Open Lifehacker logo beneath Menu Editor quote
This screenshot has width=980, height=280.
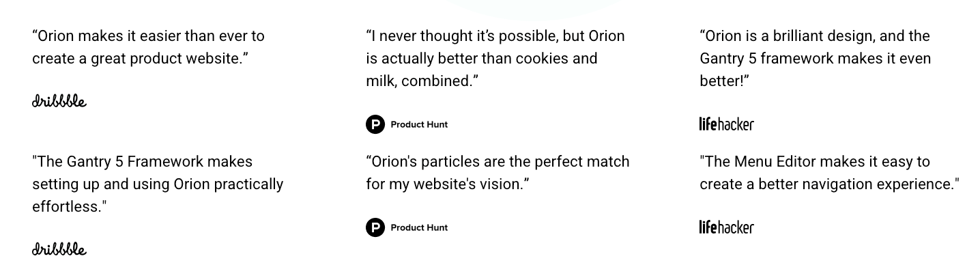pyautogui.click(x=727, y=227)
